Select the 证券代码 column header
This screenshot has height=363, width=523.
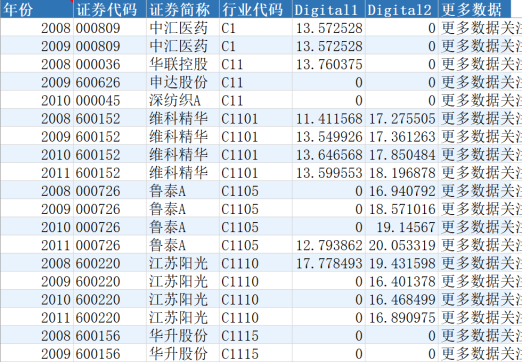tap(110, 9)
